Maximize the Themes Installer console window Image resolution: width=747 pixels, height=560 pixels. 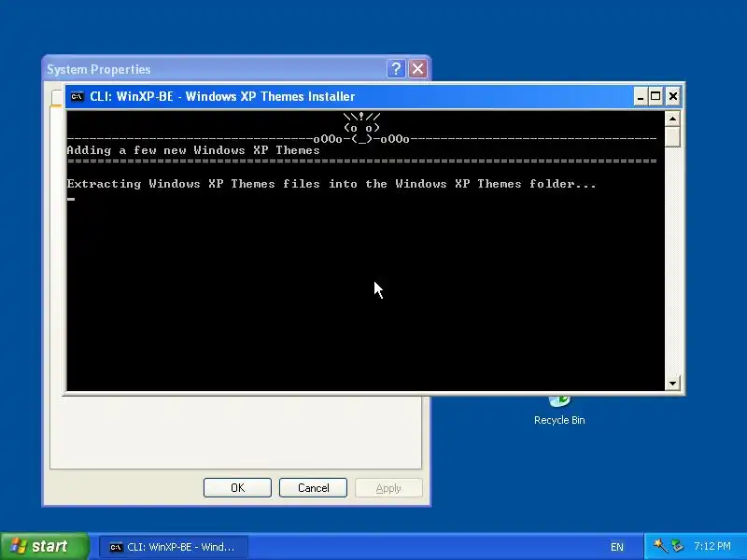coord(655,97)
